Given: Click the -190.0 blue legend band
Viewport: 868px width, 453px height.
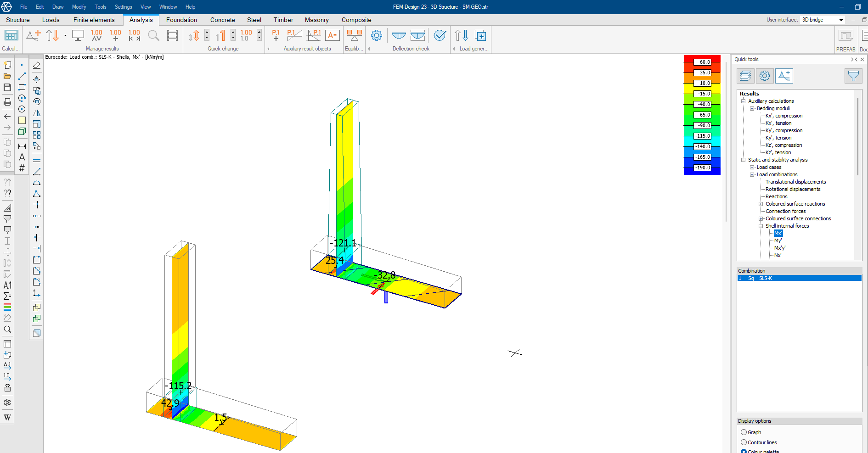Looking at the screenshot, I should click(702, 168).
